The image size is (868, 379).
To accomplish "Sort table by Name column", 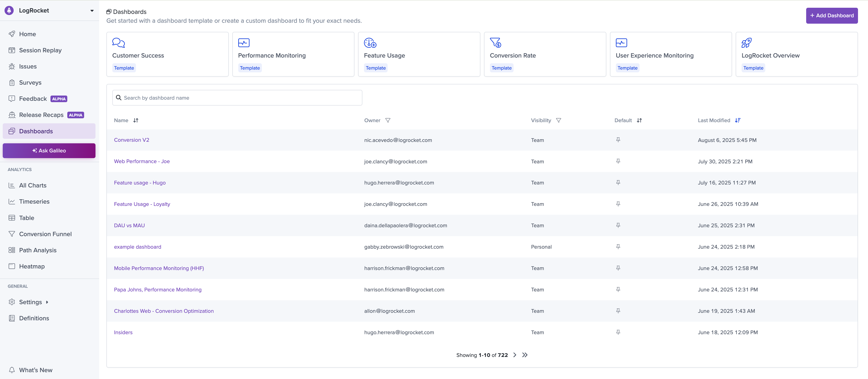I will [x=136, y=120].
